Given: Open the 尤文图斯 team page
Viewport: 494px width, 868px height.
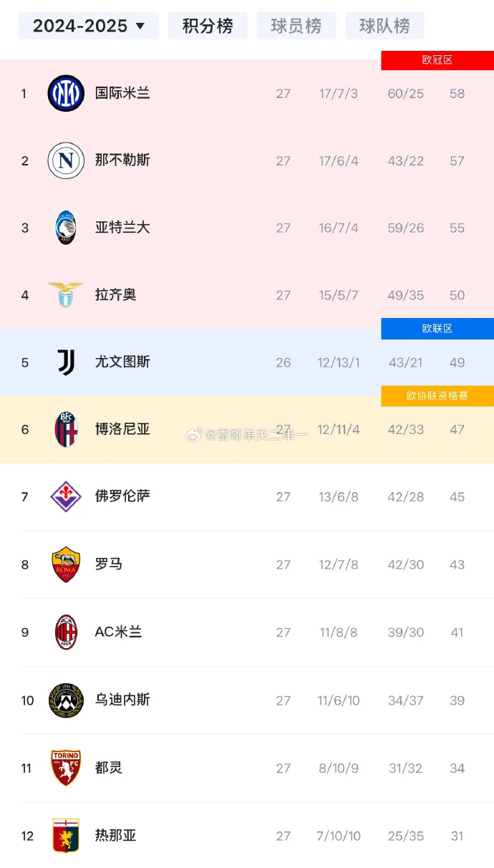Looking at the screenshot, I should click(122, 362).
